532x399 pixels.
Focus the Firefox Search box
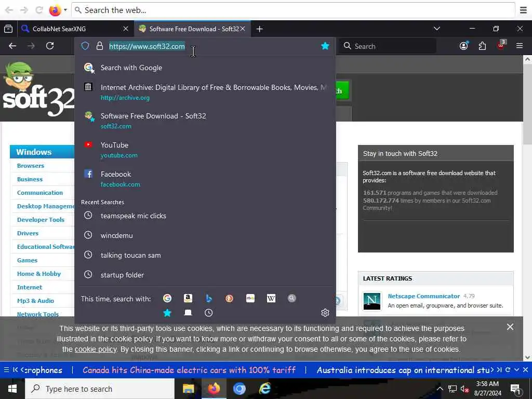pyautogui.click(x=388, y=46)
